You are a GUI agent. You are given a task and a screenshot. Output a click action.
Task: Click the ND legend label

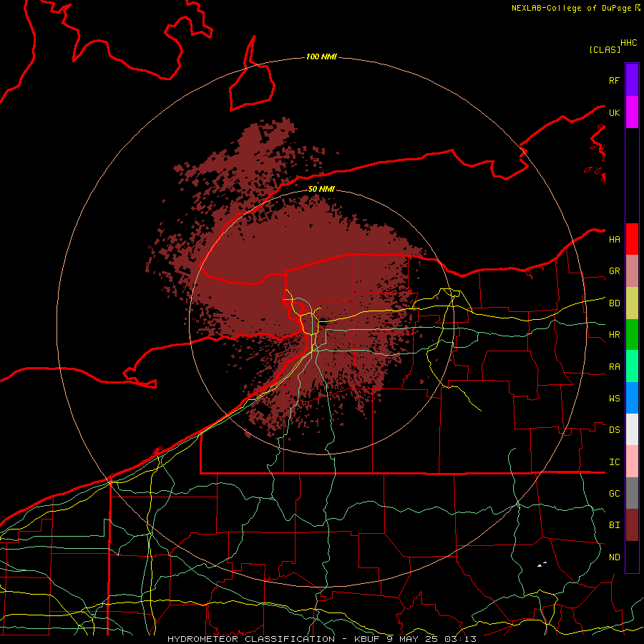pyautogui.click(x=615, y=557)
